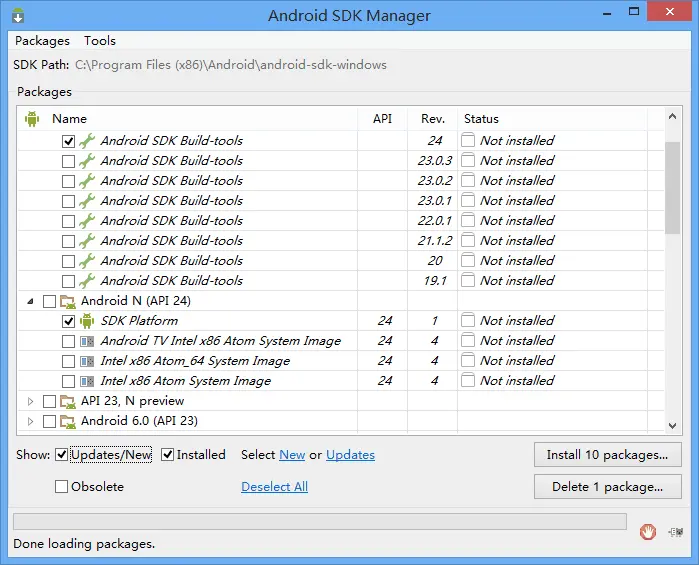Screen dimensions: 699x565
Task: Check Intel x86 Atom System Image
Action: [68, 382]
